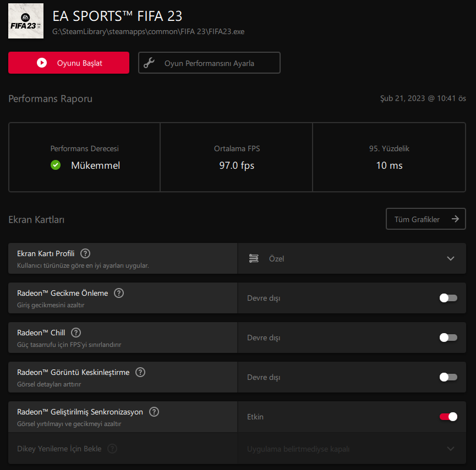The image size is (476, 470).
Task: Click the arrow icon in Tüm Grafikler
Action: pyautogui.click(x=455, y=219)
